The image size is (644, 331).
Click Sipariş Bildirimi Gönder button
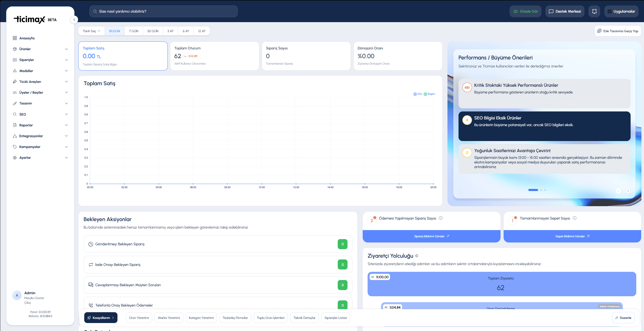point(431,236)
